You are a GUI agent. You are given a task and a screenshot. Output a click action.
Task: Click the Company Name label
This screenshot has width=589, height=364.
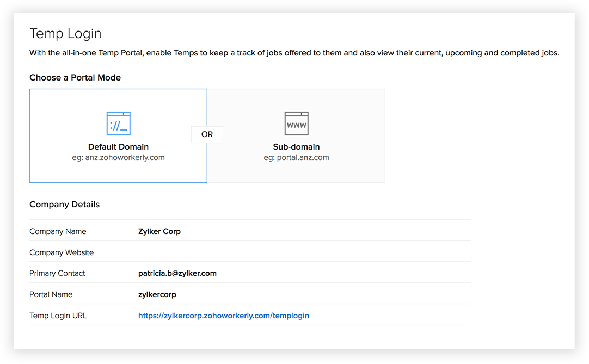[58, 231]
